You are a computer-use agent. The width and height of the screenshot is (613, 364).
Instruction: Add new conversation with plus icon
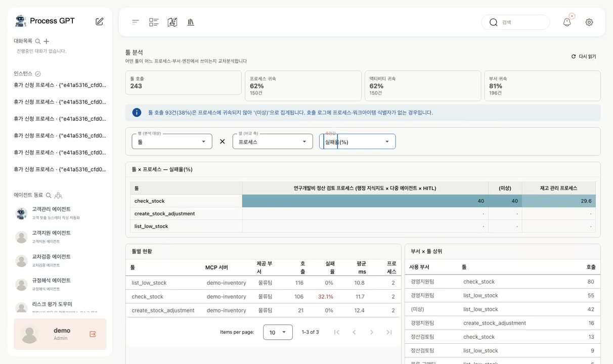click(x=46, y=41)
